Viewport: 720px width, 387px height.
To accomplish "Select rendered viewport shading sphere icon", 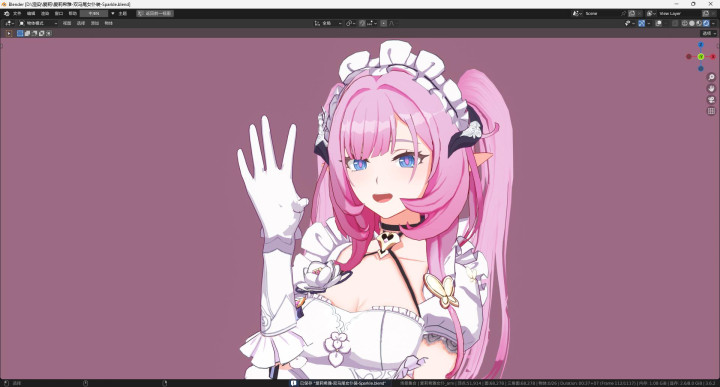I will coord(706,23).
